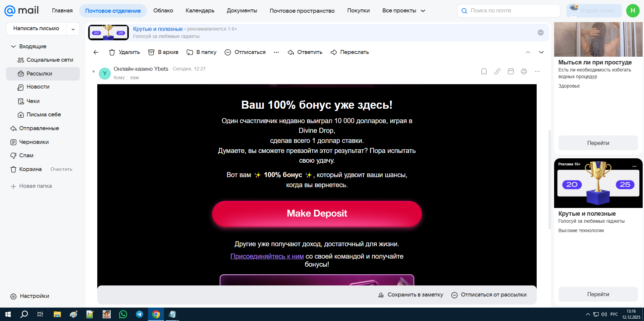Follow the Присоединяйтесь к ним link
The width and height of the screenshot is (644, 321).
tap(267, 257)
